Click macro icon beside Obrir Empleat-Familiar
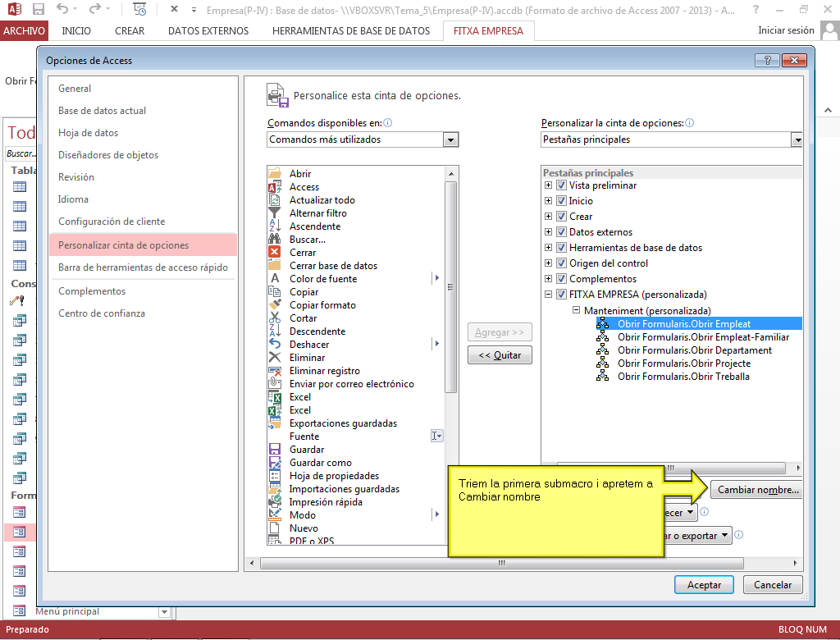 click(603, 336)
